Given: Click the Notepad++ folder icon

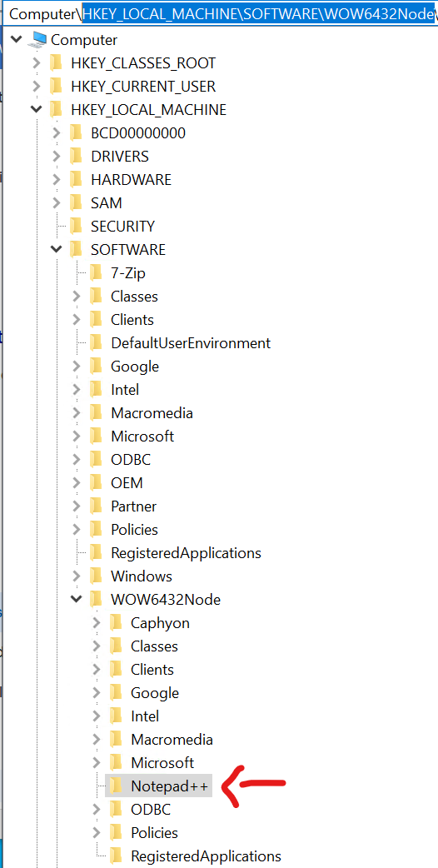Looking at the screenshot, I should 116,786.
